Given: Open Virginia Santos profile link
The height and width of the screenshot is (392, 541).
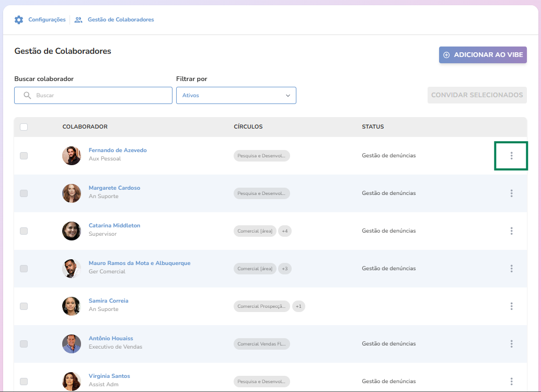Looking at the screenshot, I should tap(109, 376).
